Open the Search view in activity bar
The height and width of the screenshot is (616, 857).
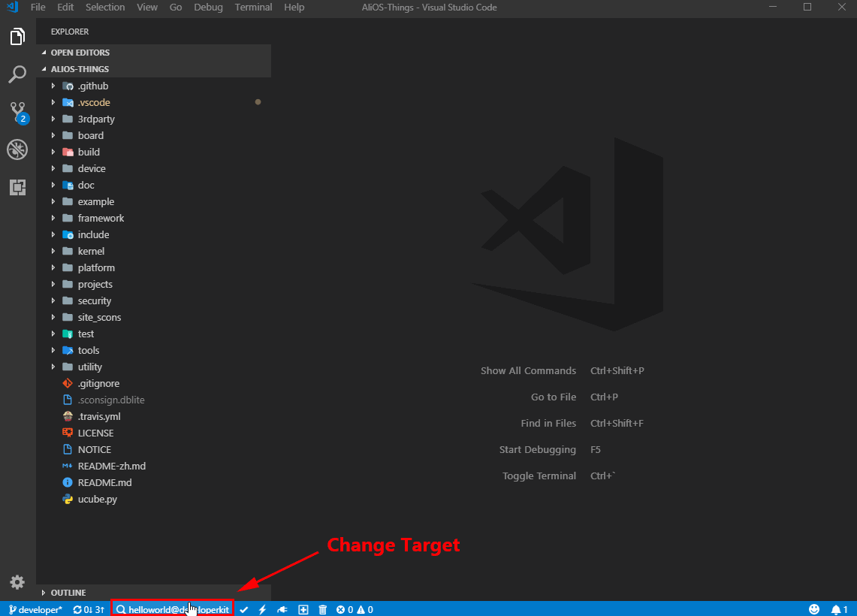pyautogui.click(x=17, y=74)
